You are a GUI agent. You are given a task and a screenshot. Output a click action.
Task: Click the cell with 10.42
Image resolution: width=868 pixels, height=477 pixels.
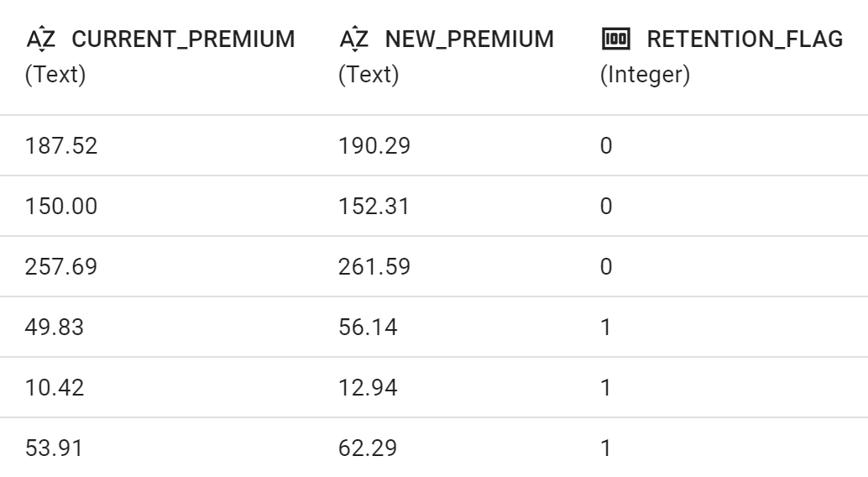[x=55, y=387]
